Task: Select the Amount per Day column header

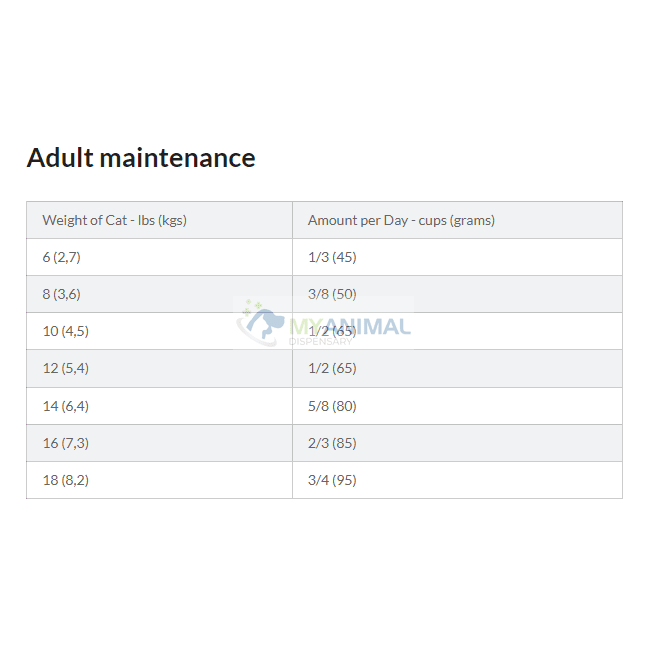Action: [x=401, y=220]
